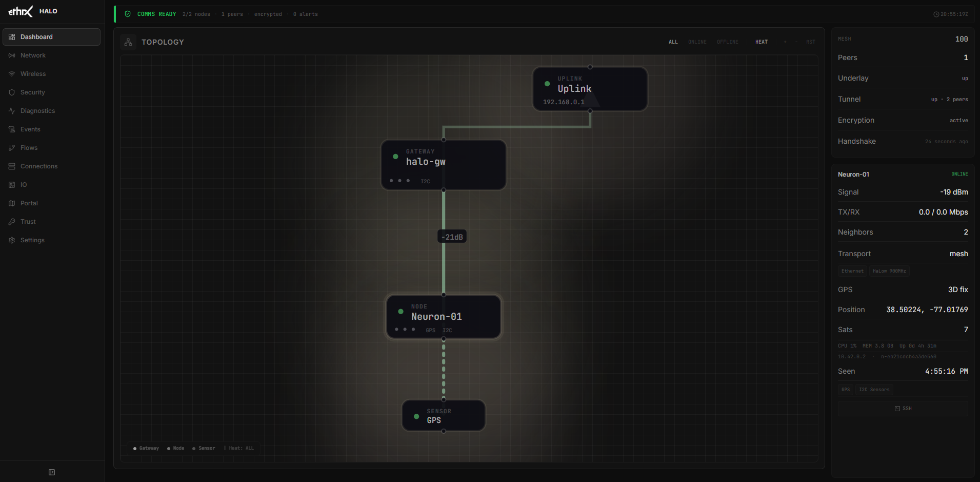Click the SSH terminal icon
This screenshot has width=980, height=482.
point(897,409)
